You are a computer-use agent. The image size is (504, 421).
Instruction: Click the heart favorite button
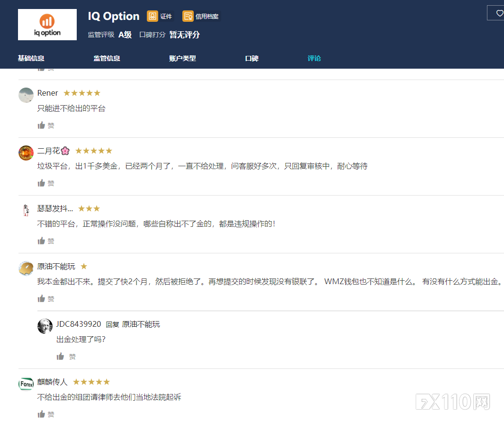click(498, 13)
